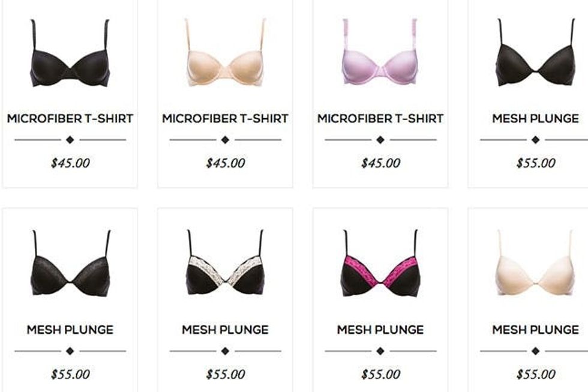Open the cream Mesh Plunge bra image
The image size is (588, 392).
(535, 264)
